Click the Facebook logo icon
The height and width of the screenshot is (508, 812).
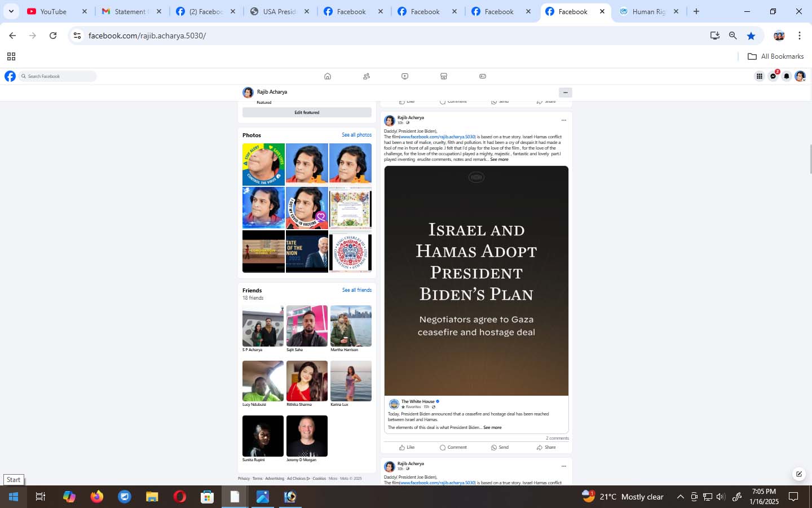[x=10, y=76]
